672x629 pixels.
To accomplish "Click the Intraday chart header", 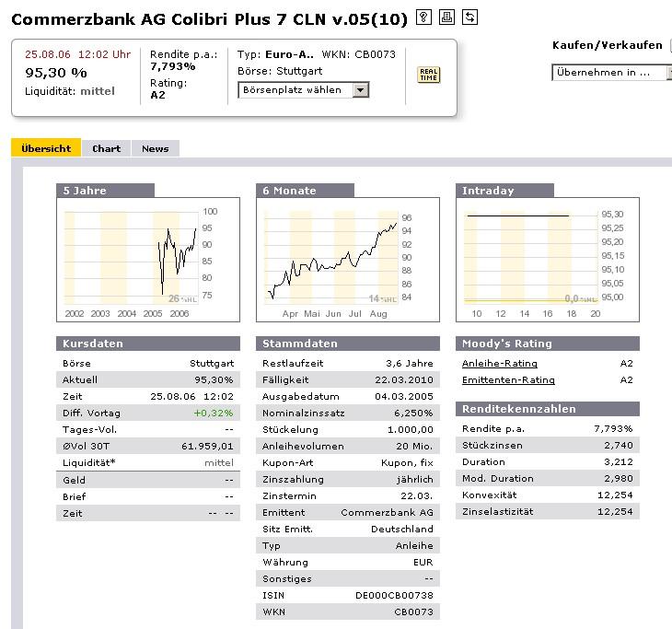I will [504, 191].
